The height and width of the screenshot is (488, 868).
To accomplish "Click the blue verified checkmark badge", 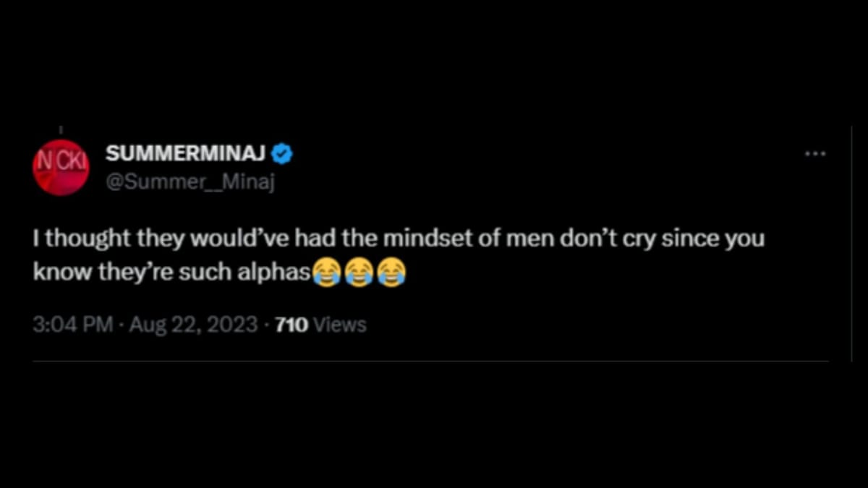I will point(281,153).
